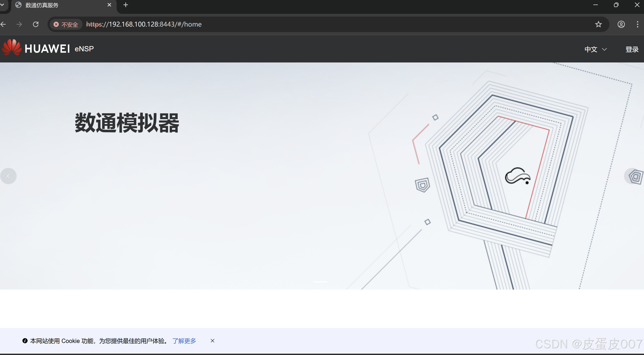Open a new browser tab
This screenshot has width=644, height=355.
(126, 5)
